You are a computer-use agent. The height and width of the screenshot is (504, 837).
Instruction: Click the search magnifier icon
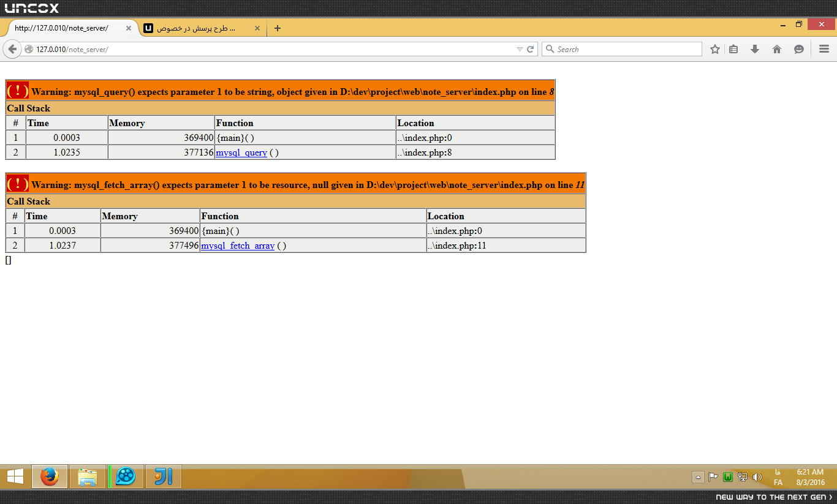point(550,49)
